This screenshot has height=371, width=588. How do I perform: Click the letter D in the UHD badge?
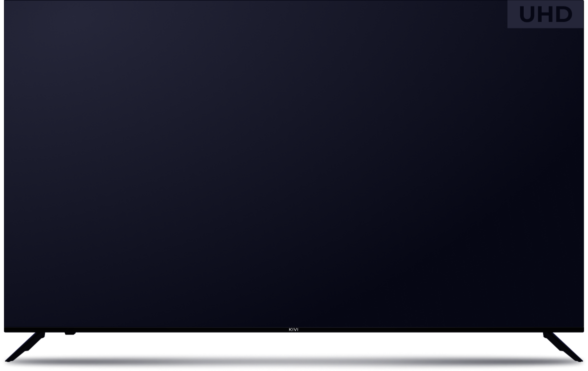point(564,14)
